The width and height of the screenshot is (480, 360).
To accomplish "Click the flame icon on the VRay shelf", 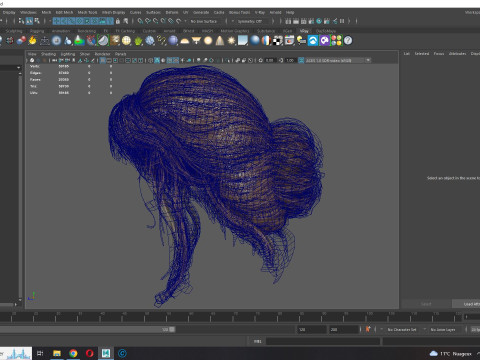I will point(32,41).
